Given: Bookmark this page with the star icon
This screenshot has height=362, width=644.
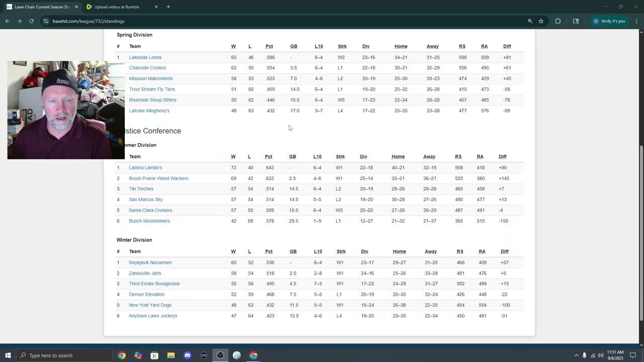Looking at the screenshot, I should pos(541,21).
